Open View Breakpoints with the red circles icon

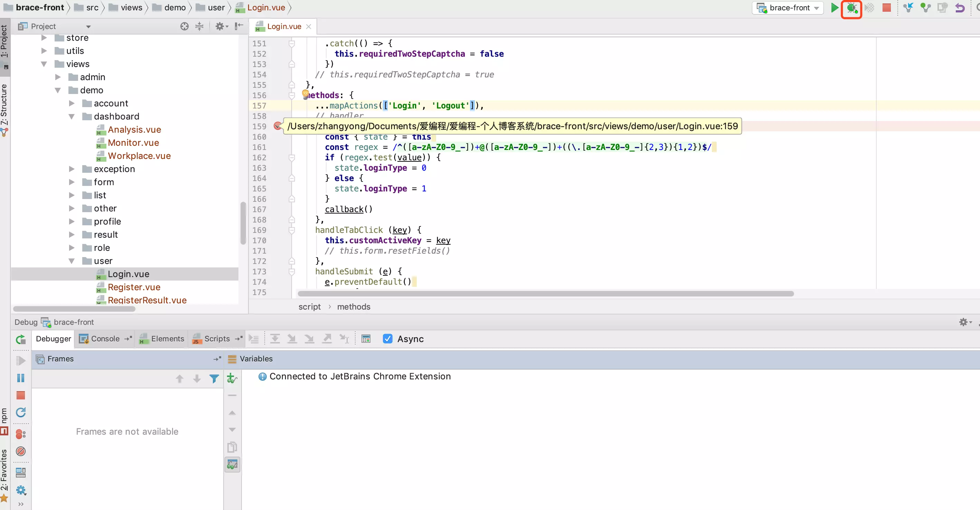pyautogui.click(x=21, y=434)
